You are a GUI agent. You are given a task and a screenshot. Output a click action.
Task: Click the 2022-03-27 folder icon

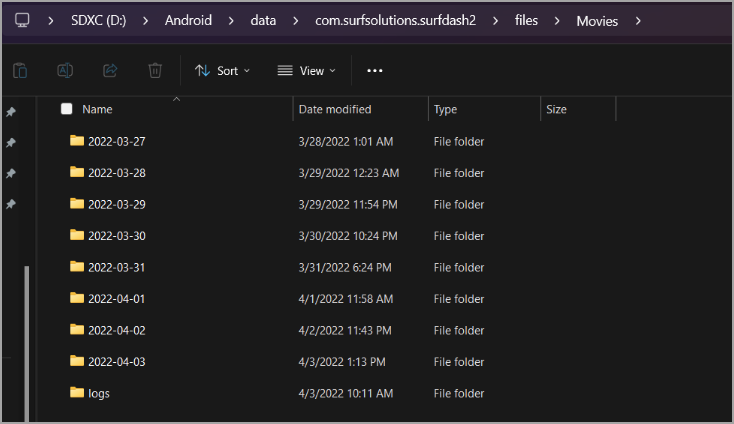click(x=77, y=141)
